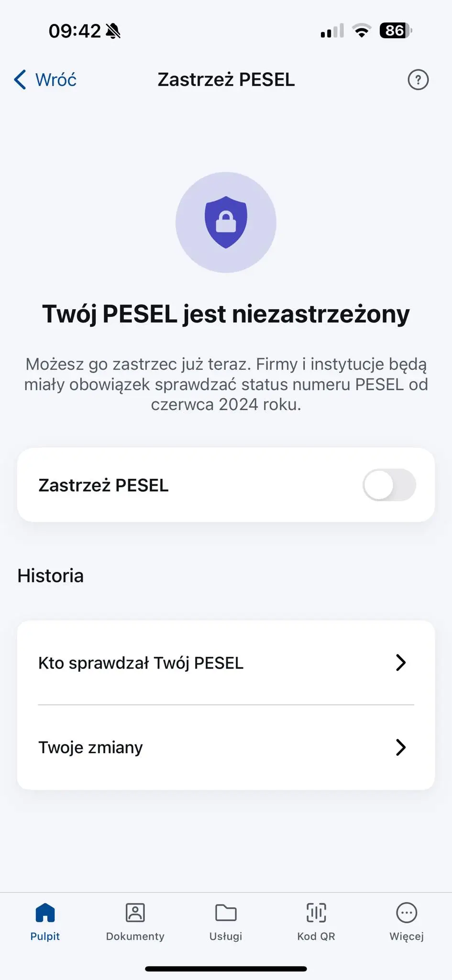The width and height of the screenshot is (452, 980).
Task: Tap the Usługi folder icon
Action: pos(226,913)
